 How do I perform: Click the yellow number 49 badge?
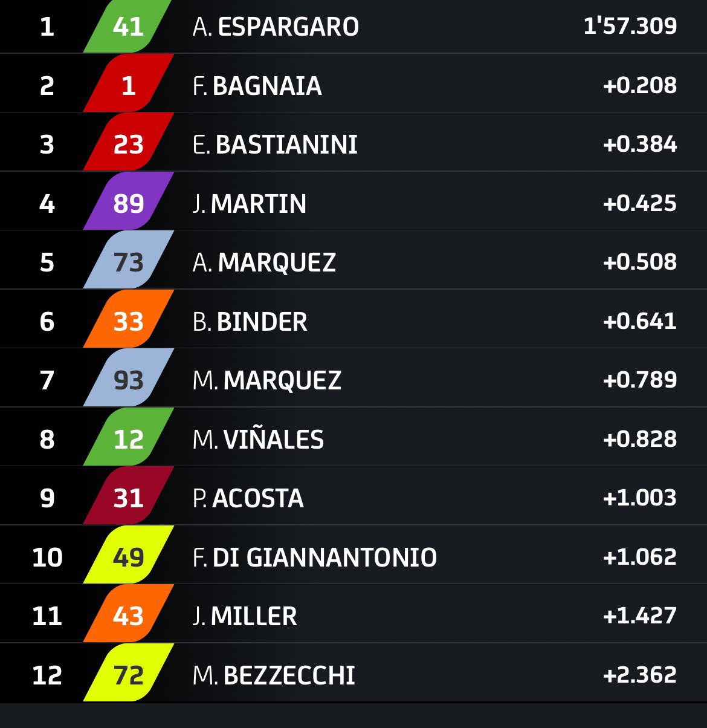point(128,557)
